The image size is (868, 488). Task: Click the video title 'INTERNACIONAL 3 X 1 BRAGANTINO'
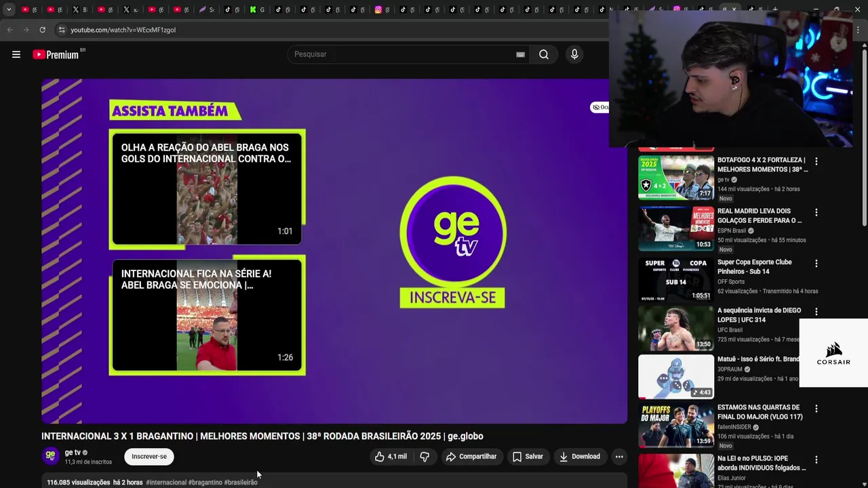[262, 436]
